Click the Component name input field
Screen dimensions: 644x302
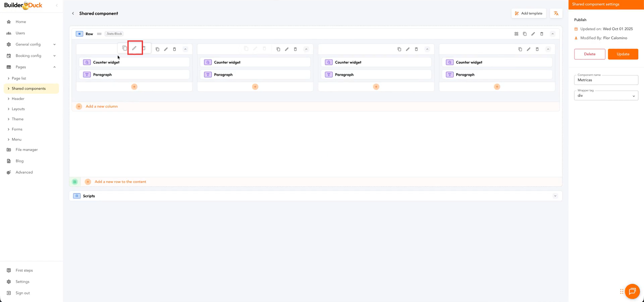click(x=606, y=80)
